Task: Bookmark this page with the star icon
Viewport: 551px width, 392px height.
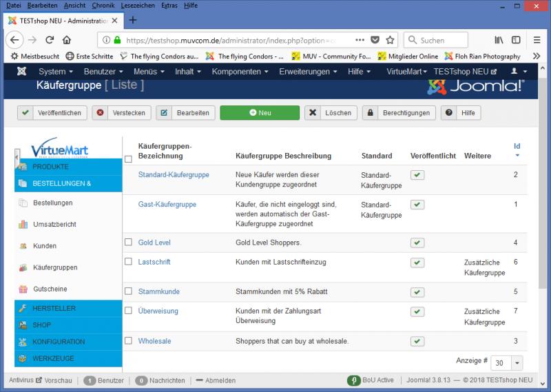Action: tap(390, 40)
